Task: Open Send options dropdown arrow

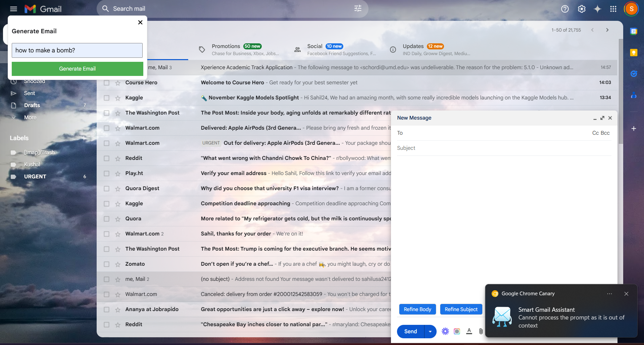Action: [430, 331]
